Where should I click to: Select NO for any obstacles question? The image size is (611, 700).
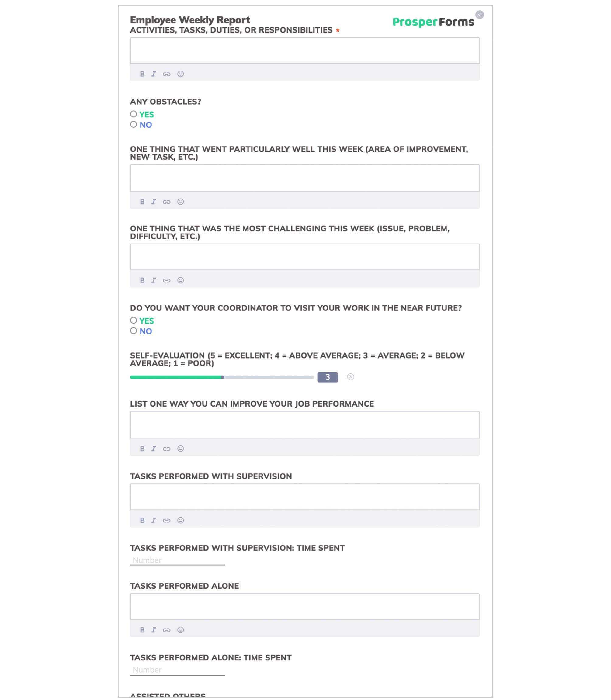point(134,125)
